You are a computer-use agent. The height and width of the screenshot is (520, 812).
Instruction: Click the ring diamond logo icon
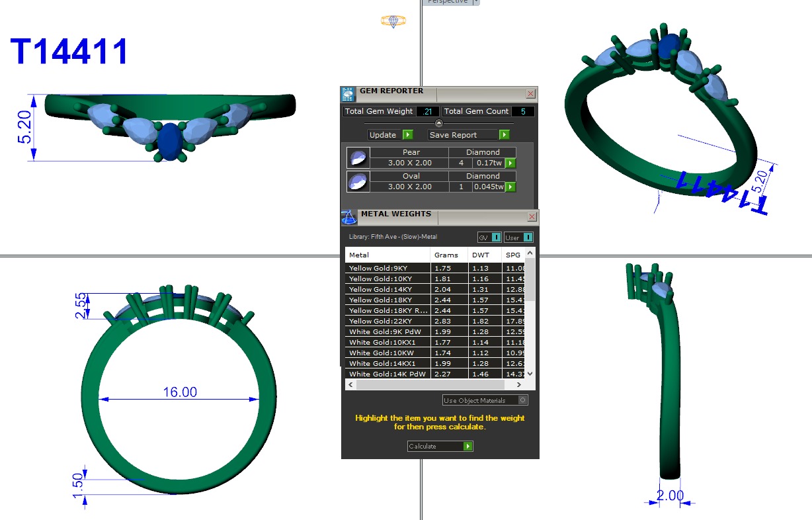(x=393, y=21)
